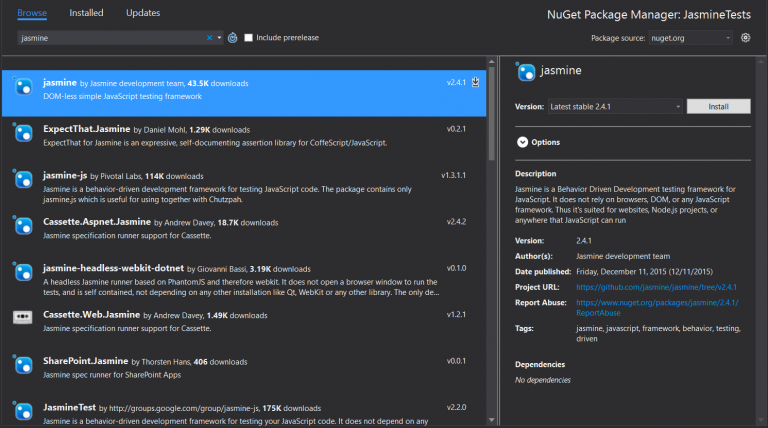Click the Description heading
This screenshot has height=428, width=768.
click(535, 174)
